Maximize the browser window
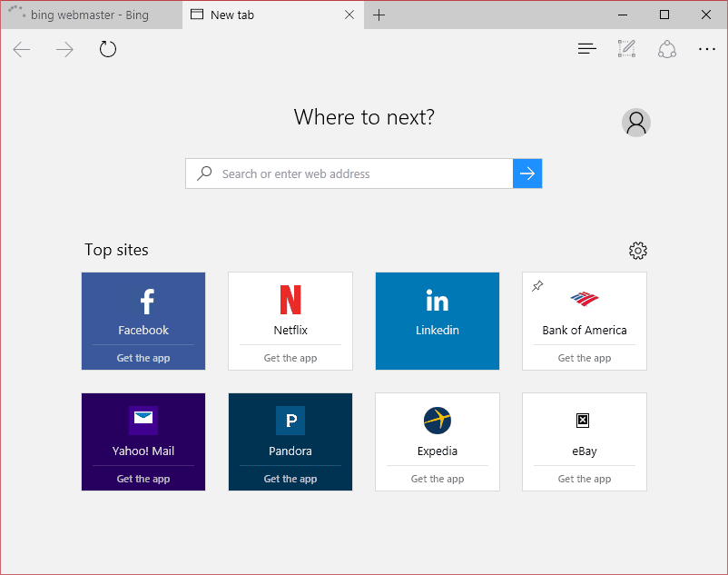This screenshot has width=728, height=575. [664, 15]
